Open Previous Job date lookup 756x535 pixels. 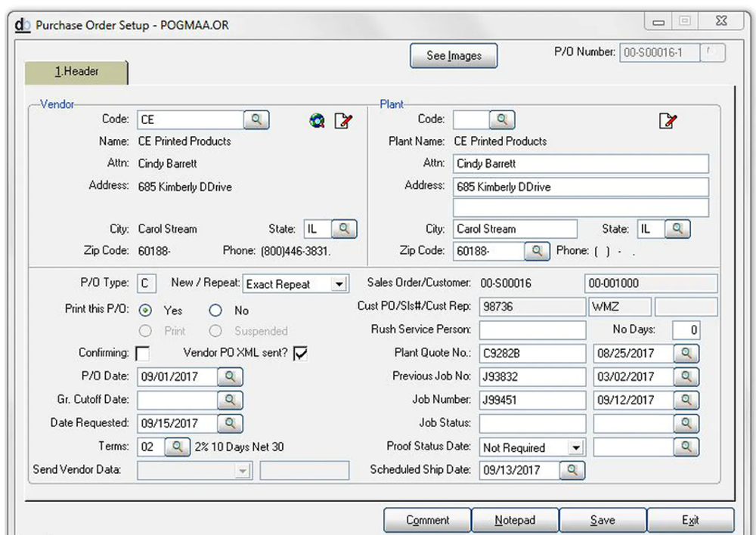point(686,376)
